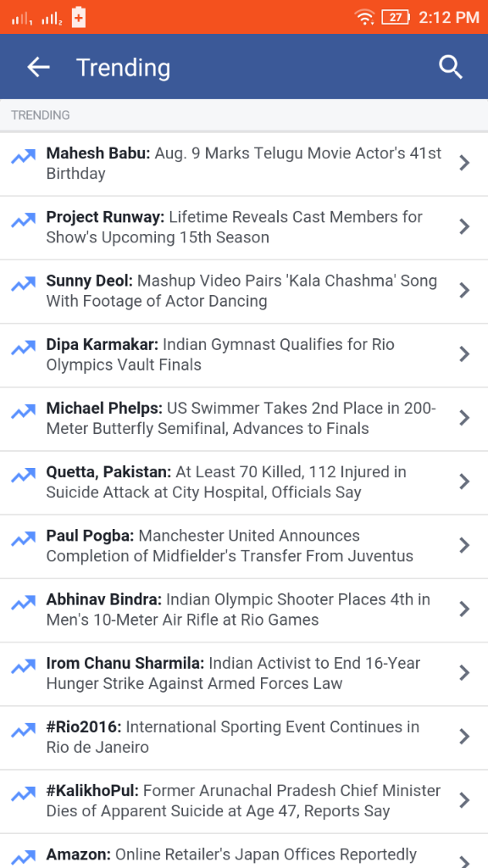Tap the Trending title in header
Viewport: 488px width, 868px height.
click(x=124, y=68)
